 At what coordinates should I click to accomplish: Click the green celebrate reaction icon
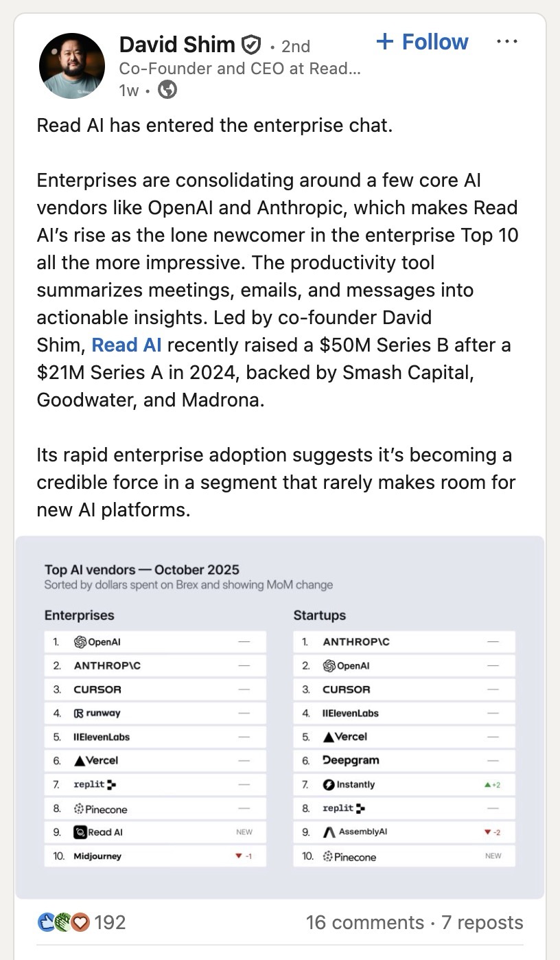pyautogui.click(x=63, y=922)
